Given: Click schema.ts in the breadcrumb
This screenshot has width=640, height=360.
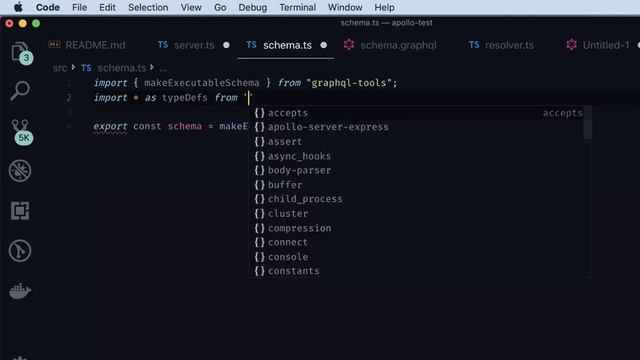Looking at the screenshot, I should click(122, 68).
